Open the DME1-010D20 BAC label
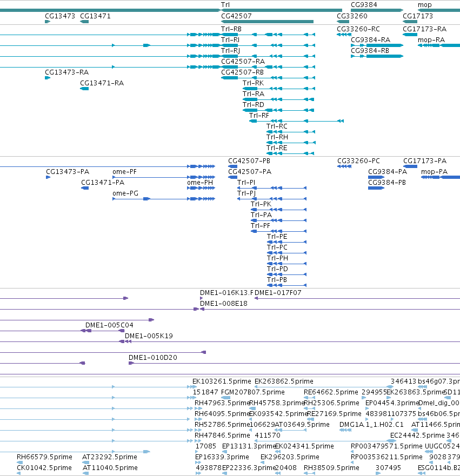 click(153, 358)
